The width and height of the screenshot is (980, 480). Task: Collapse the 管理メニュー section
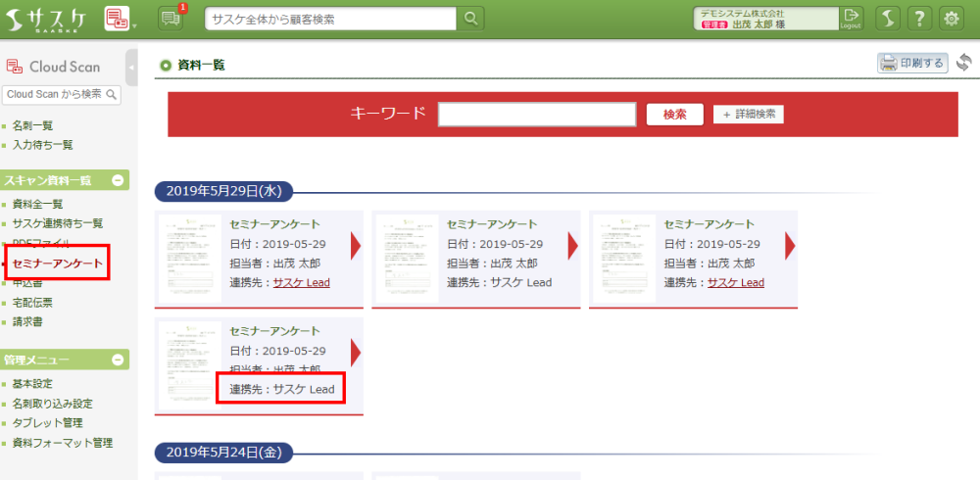coord(119,360)
